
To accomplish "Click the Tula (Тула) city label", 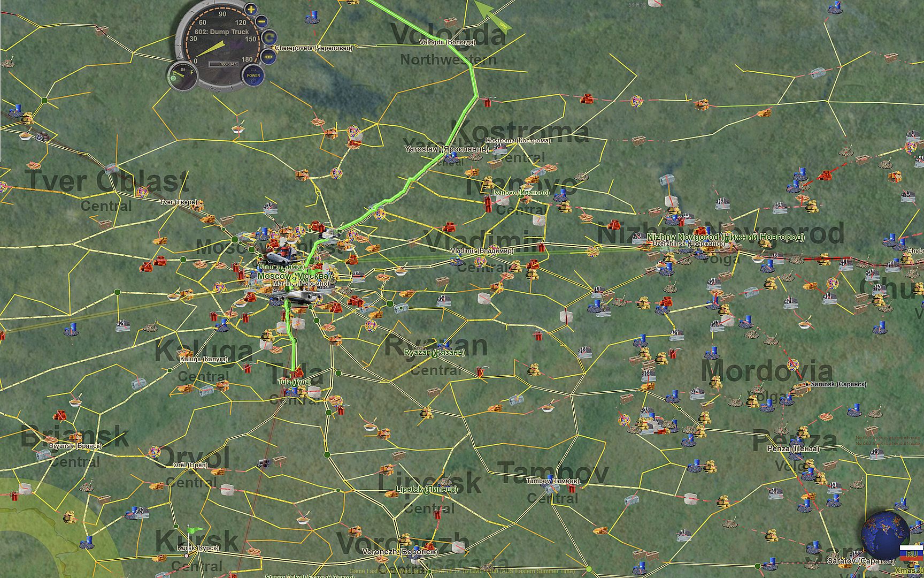I will (295, 382).
